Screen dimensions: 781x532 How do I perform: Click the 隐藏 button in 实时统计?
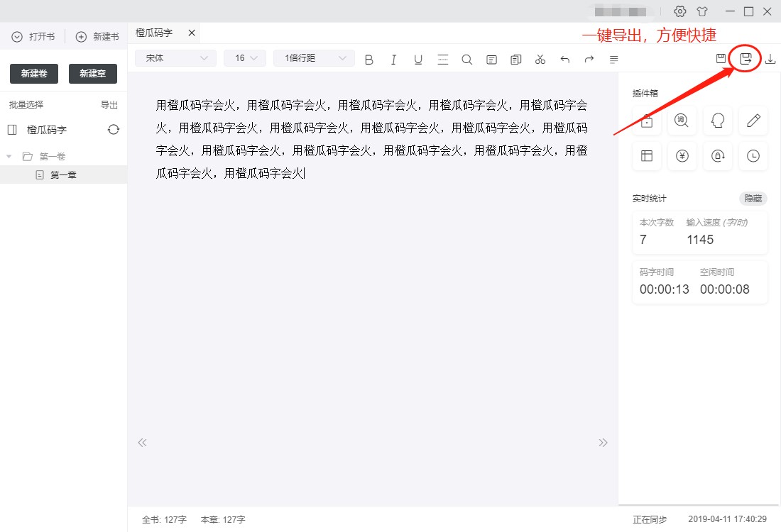click(x=753, y=199)
